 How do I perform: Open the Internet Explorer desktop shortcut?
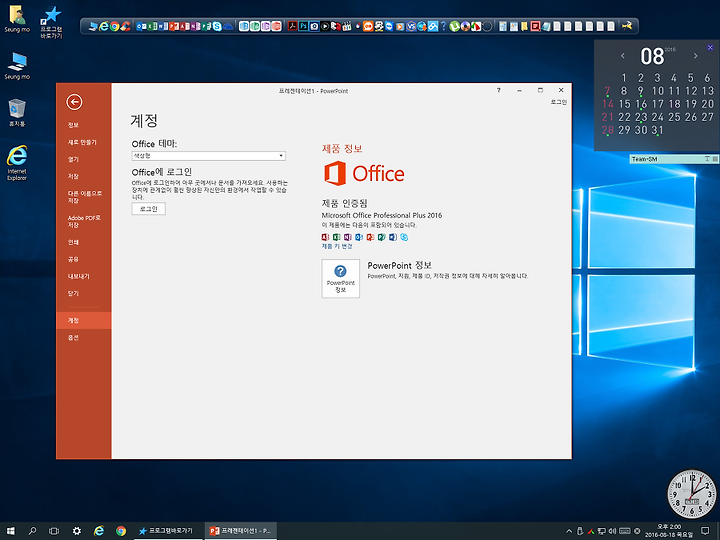17,163
